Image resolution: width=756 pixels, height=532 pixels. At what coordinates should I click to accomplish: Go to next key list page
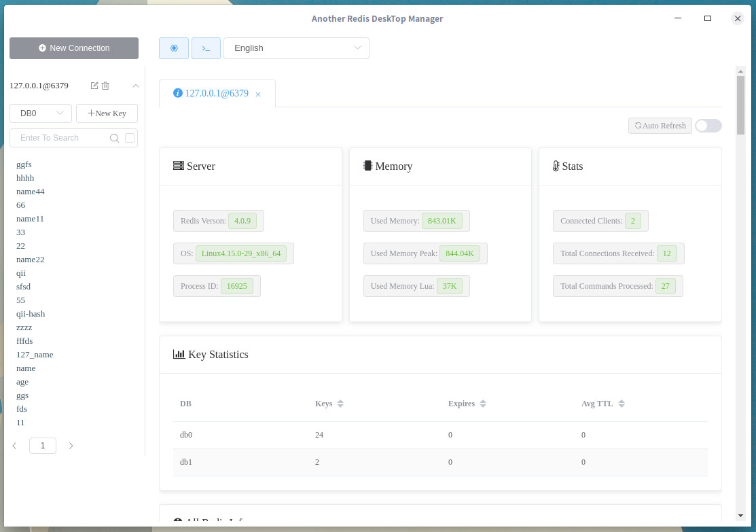click(71, 446)
